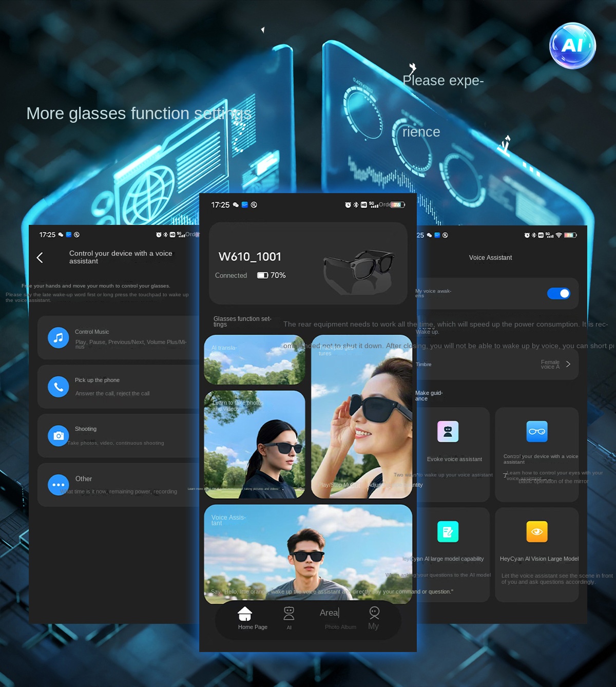
Task: Tap the back arrow on voice control screen
Action: (x=40, y=258)
